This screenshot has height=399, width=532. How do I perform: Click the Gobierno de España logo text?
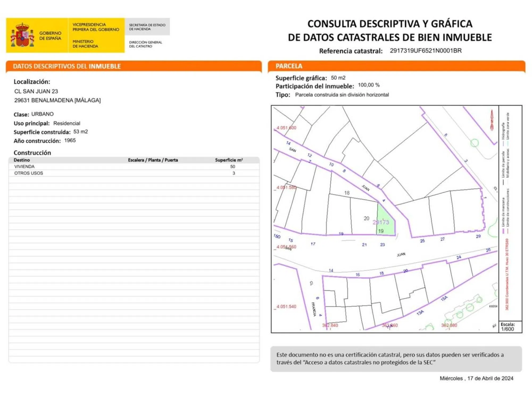click(x=50, y=36)
